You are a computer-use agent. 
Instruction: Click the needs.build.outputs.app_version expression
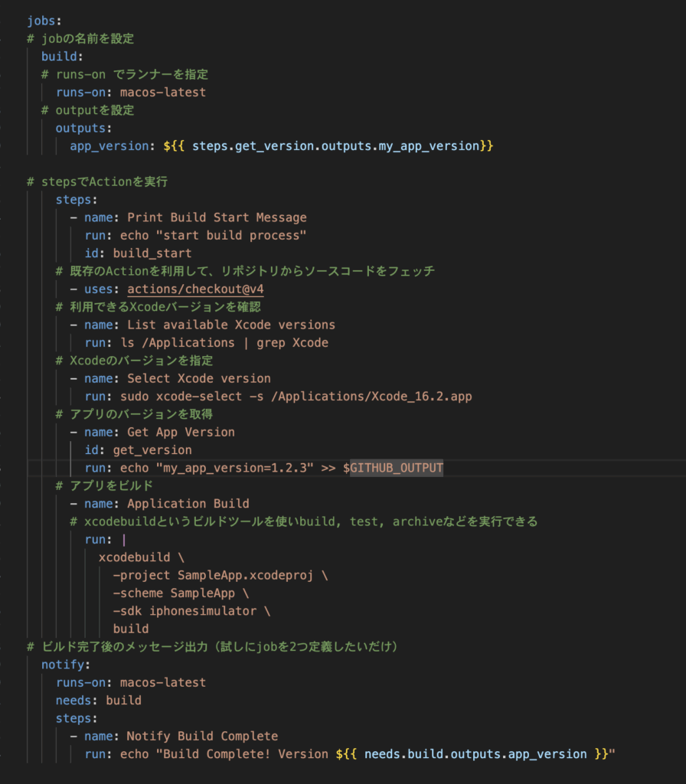click(x=475, y=754)
